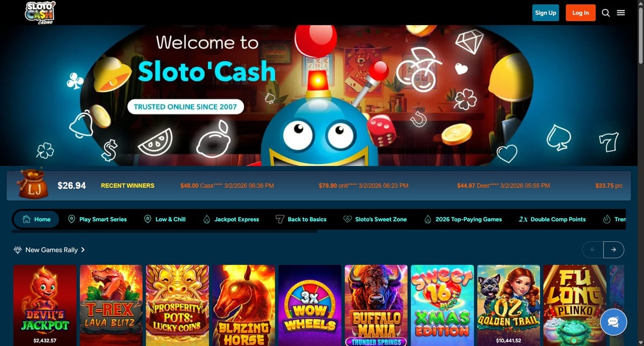Open the Devil's Jackpot game thumbnail
Image resolution: width=644 pixels, height=346 pixels.
click(45, 305)
